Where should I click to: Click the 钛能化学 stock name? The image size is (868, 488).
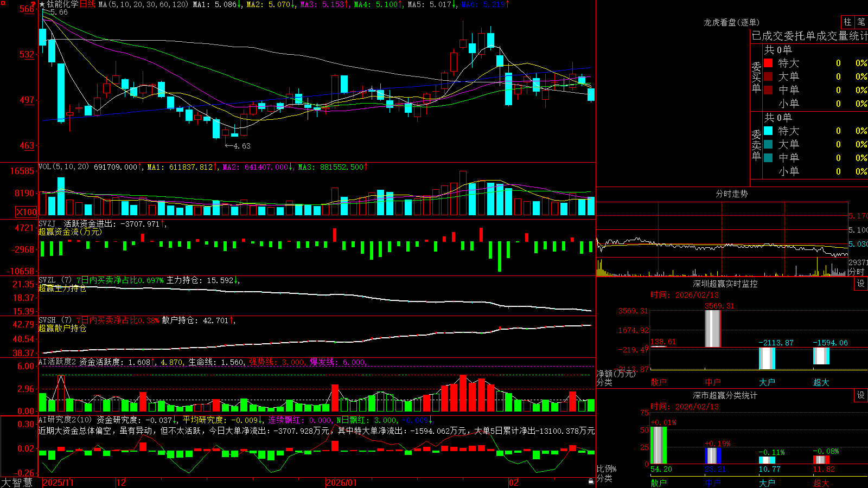[x=62, y=4]
